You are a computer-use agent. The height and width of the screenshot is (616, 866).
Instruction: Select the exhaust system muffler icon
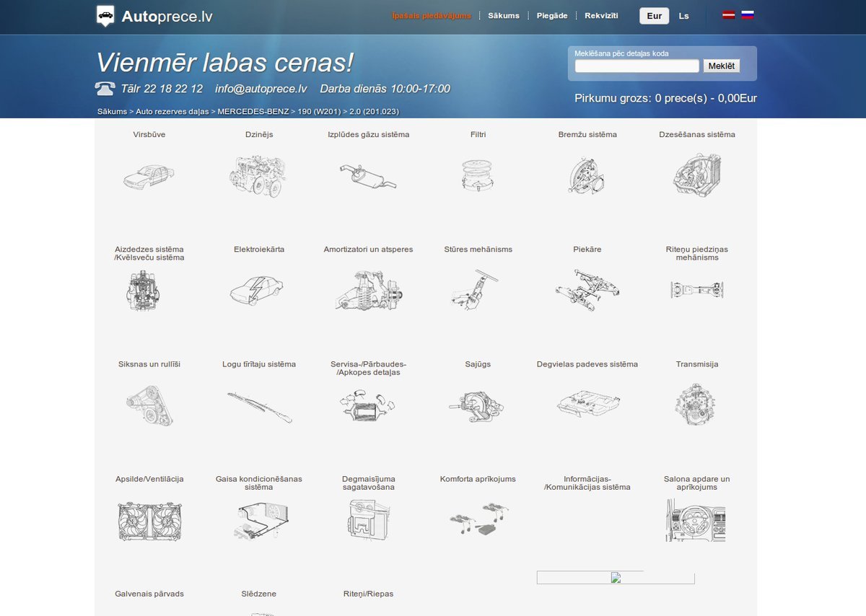tap(368, 175)
